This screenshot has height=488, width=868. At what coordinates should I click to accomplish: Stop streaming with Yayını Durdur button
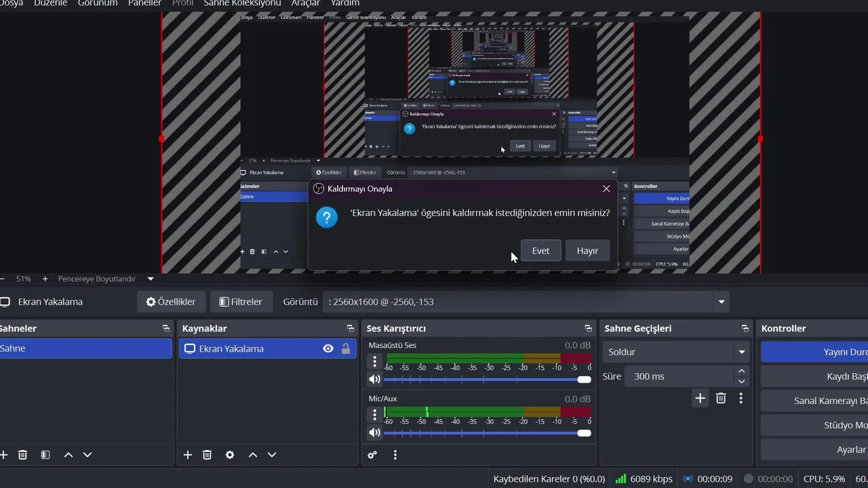click(814, 352)
